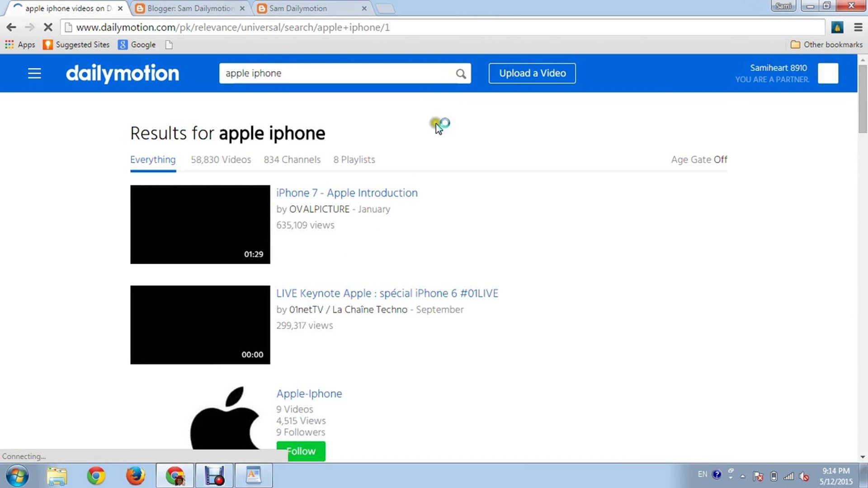Click the search magnifier icon

(461, 74)
